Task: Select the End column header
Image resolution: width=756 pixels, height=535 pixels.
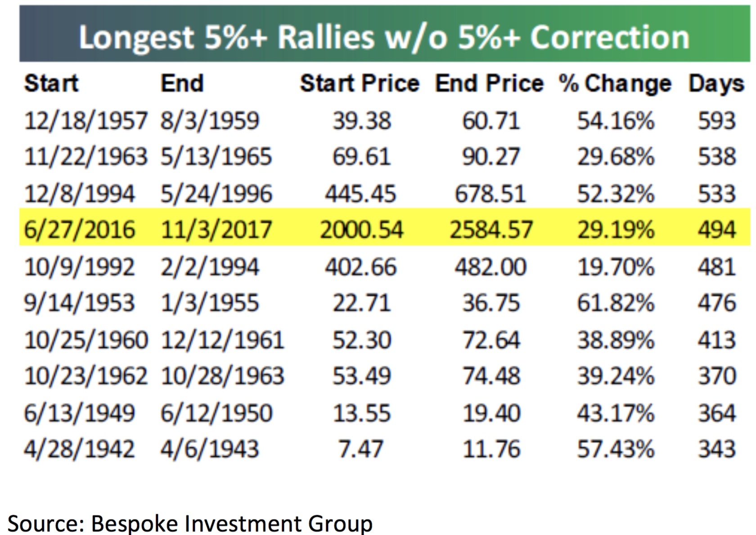Action: pos(182,83)
